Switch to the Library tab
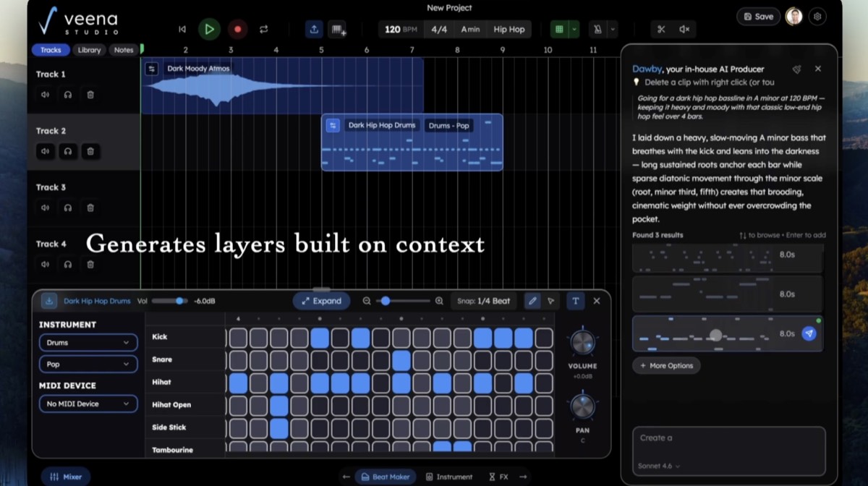 (x=89, y=49)
